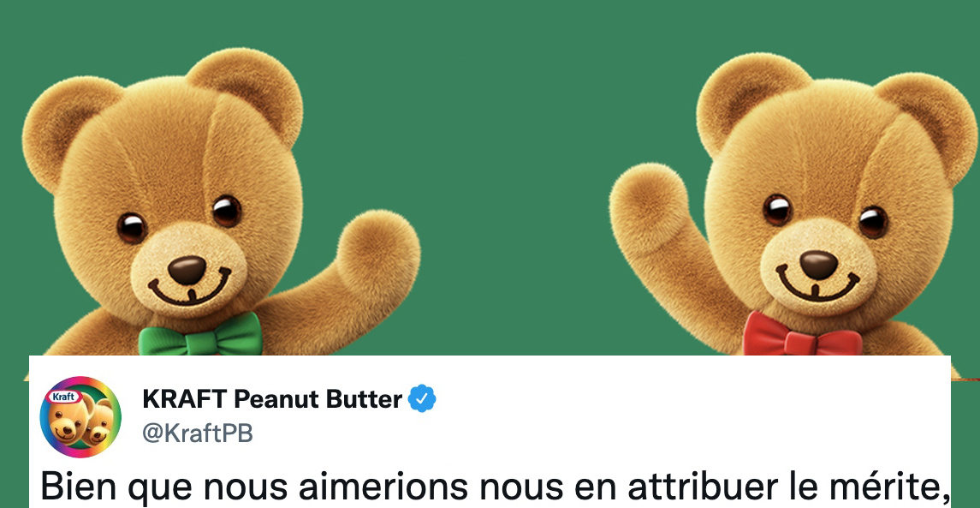Click the green bow tie
Screen dimensions: 980x508
click(200, 336)
